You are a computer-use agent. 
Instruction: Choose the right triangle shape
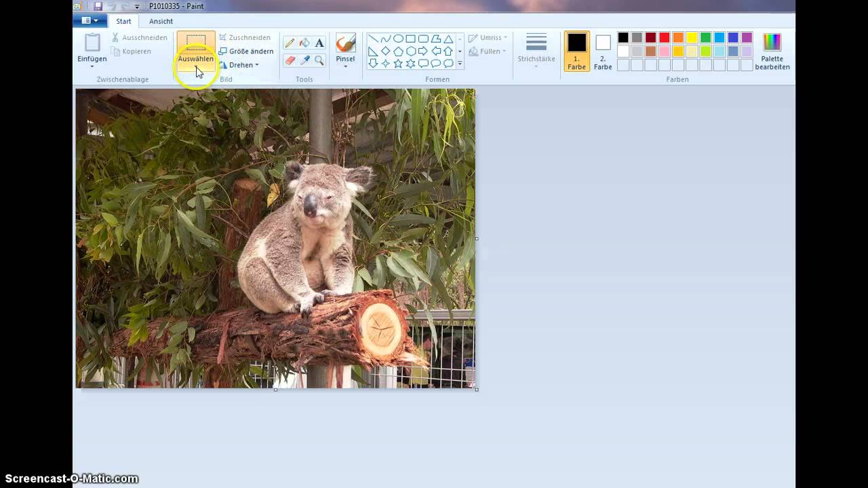coord(373,51)
